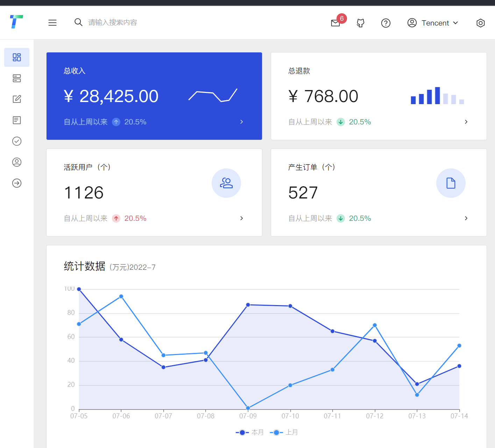Open the user profile sidebar icon

[17, 162]
